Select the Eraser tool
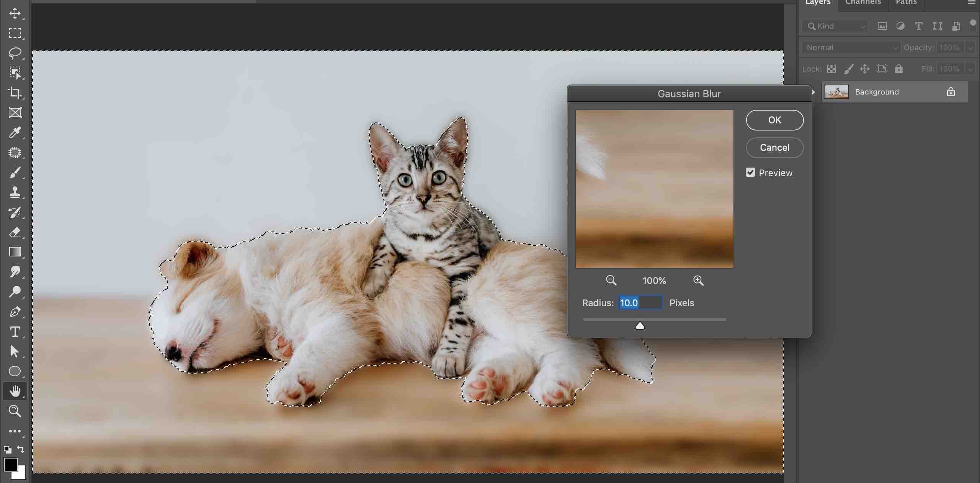This screenshot has height=483, width=980. [15, 232]
